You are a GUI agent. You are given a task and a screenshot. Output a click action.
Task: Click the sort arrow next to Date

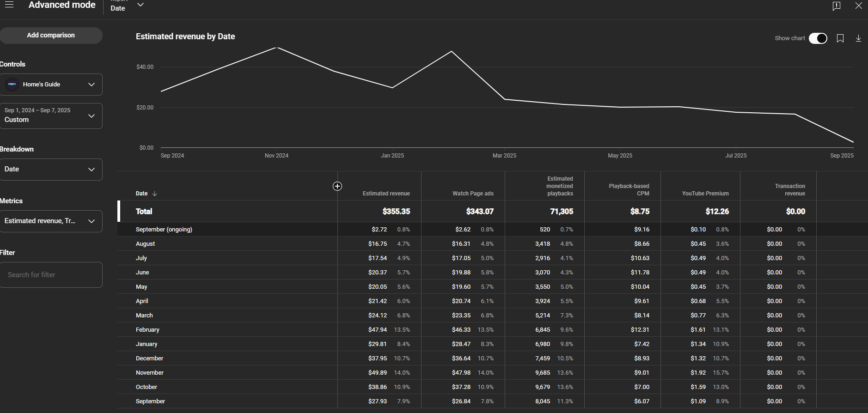point(155,194)
